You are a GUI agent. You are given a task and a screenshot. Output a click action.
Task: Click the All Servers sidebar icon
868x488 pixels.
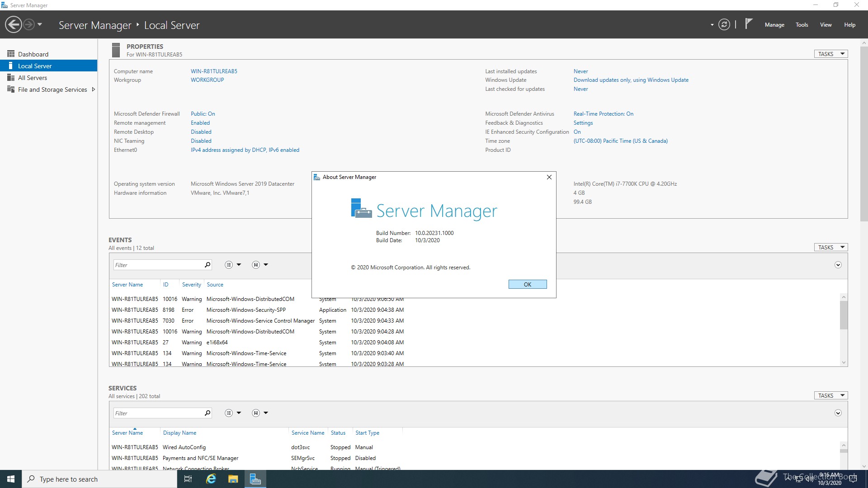[x=11, y=78]
